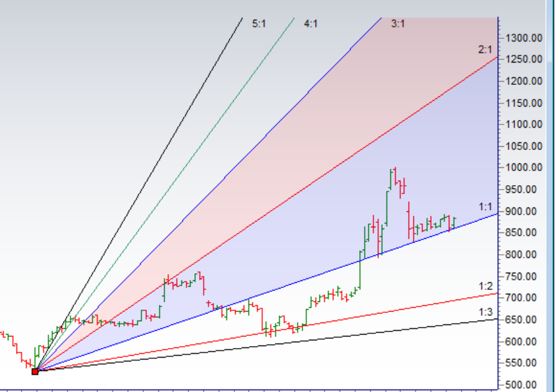Viewport: 556px width, 392px height.
Task: Click the red Gann fan anchor point
Action: (35, 371)
